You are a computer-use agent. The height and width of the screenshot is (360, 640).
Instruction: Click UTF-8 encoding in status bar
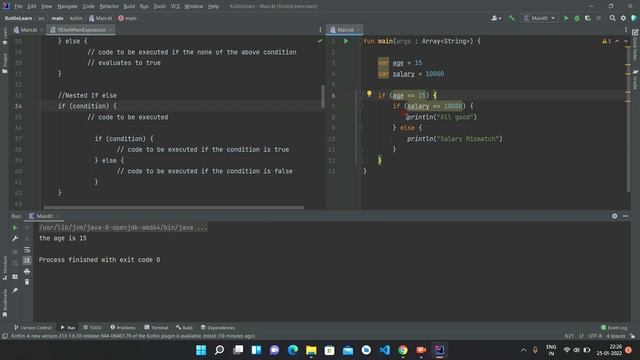[x=595, y=336]
